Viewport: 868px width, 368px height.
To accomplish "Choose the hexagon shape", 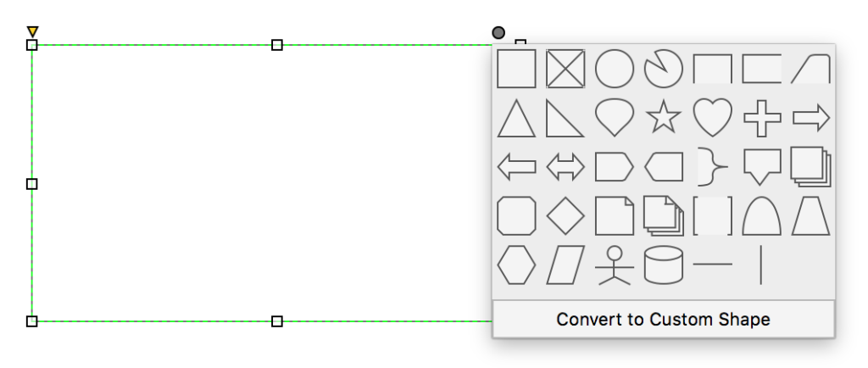I will 516,265.
